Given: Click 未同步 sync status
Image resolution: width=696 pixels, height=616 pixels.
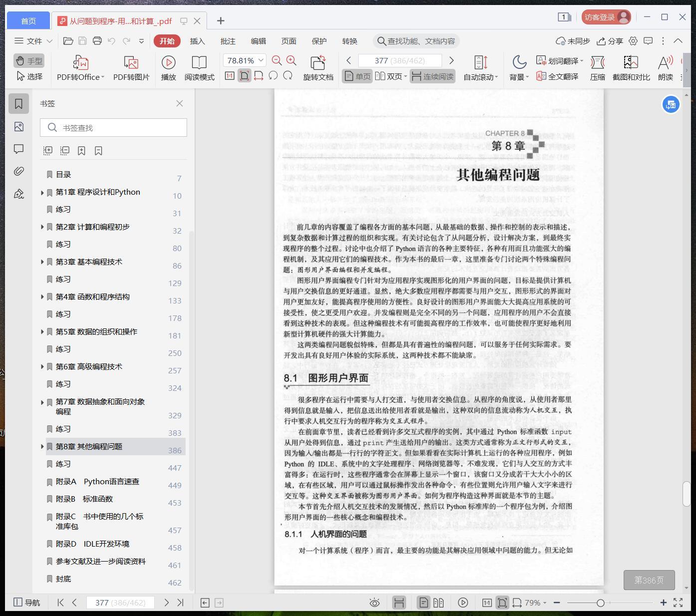Looking at the screenshot, I should (x=573, y=41).
